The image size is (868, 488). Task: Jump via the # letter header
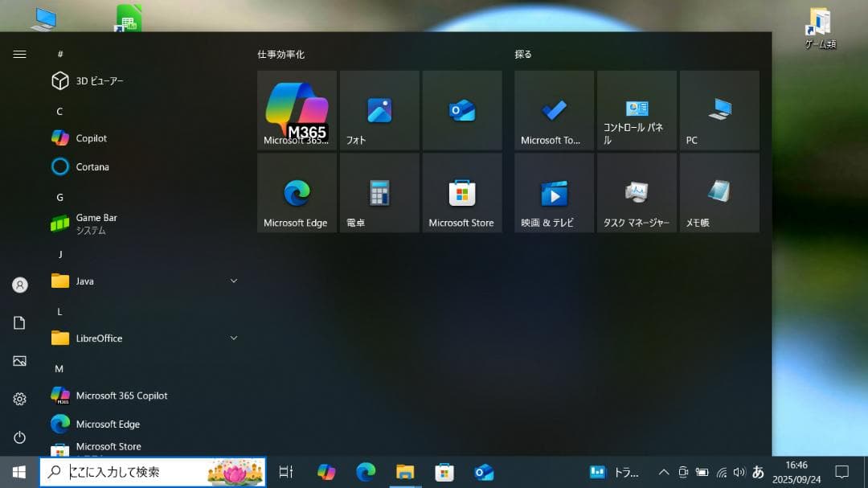(59, 54)
